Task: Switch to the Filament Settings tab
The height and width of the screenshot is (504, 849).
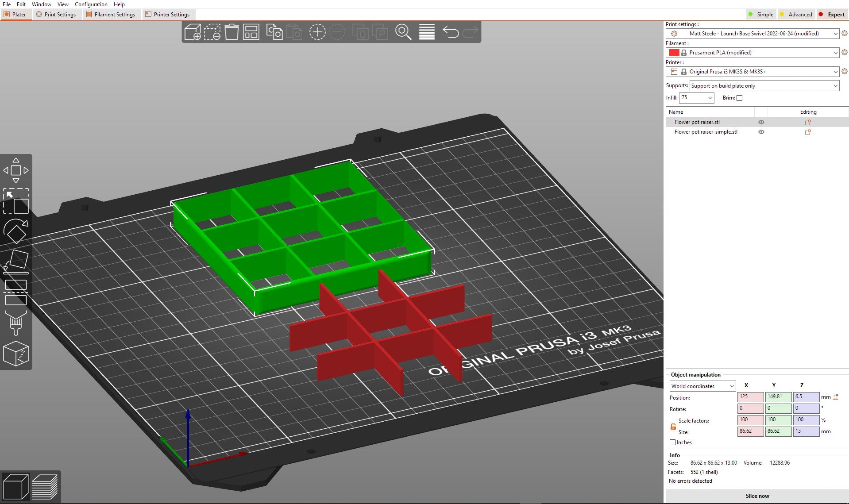Action: coord(111,15)
